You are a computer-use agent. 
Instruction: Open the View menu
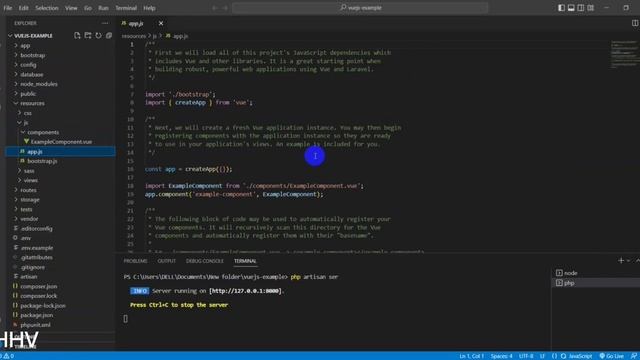point(71,8)
